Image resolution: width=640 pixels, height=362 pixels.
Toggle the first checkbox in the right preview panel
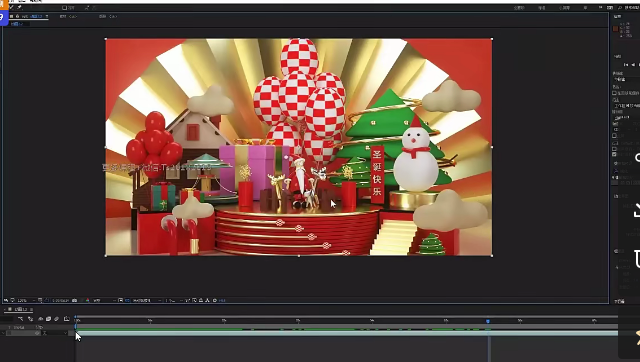[x=615, y=93]
